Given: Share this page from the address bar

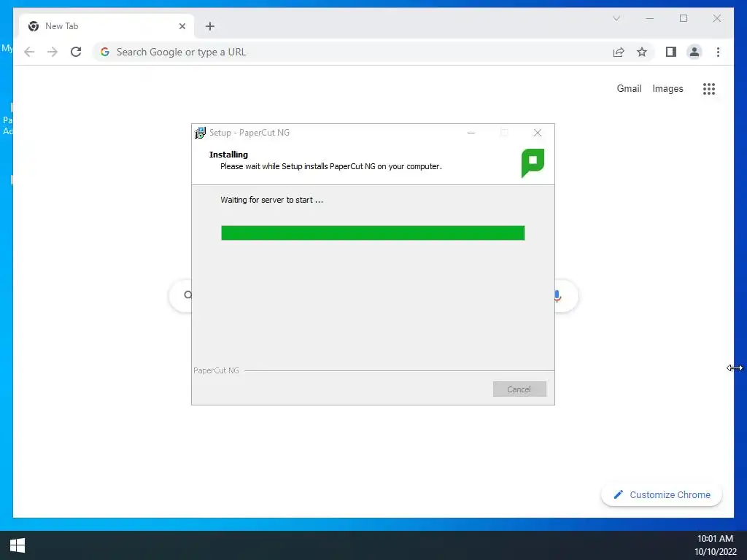Looking at the screenshot, I should click(619, 52).
